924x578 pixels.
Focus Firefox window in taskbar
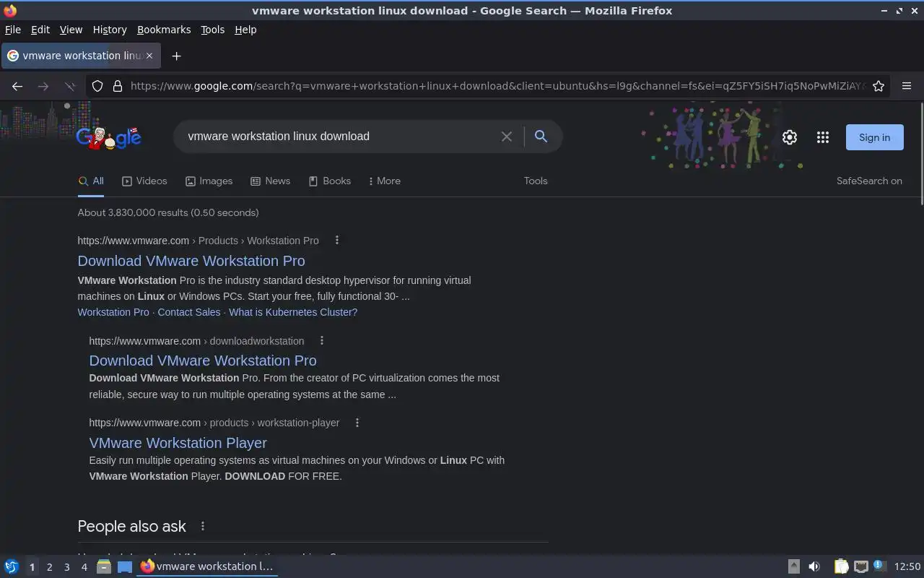tap(208, 566)
